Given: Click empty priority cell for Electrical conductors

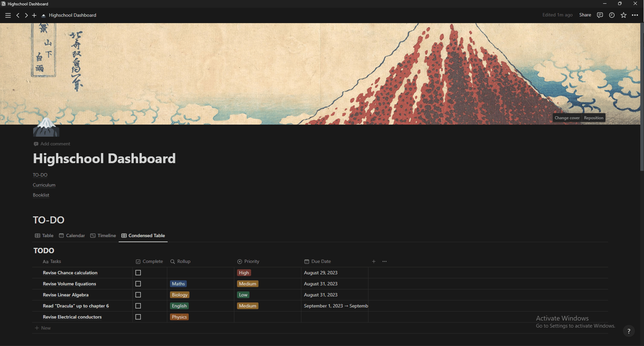Looking at the screenshot, I should (x=267, y=317).
